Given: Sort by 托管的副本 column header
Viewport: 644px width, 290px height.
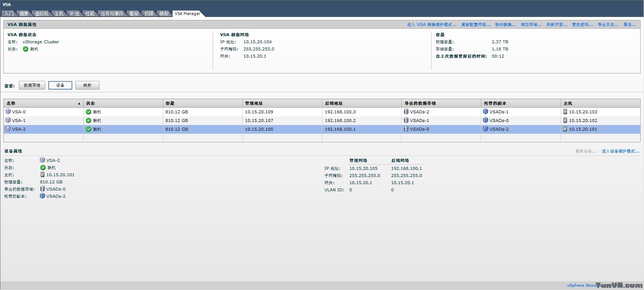Looking at the screenshot, I should click(x=521, y=103).
